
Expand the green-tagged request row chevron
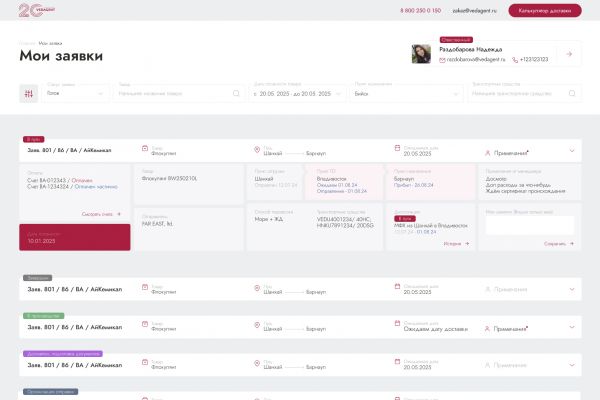coord(572,327)
